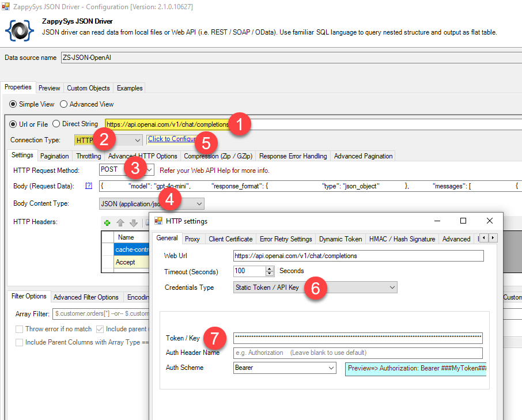Screen dimensions: 522x420
Task: Click the Timeout (Seconds) value field
Action: 249,271
